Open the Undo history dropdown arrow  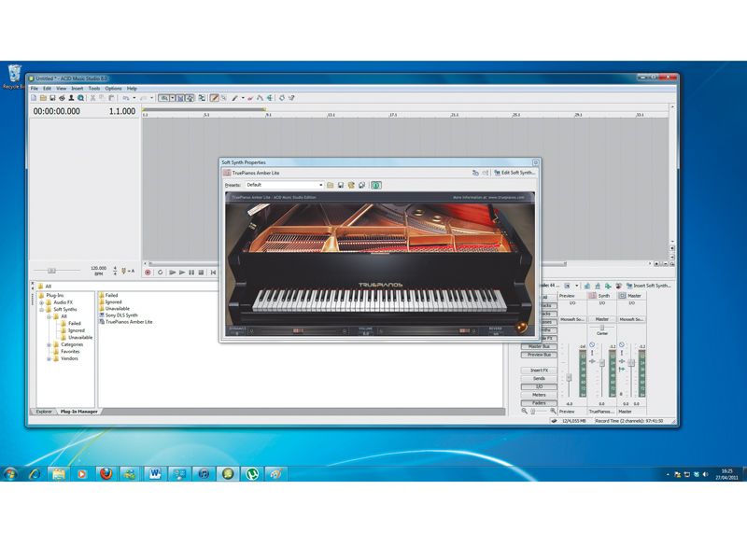(134, 98)
